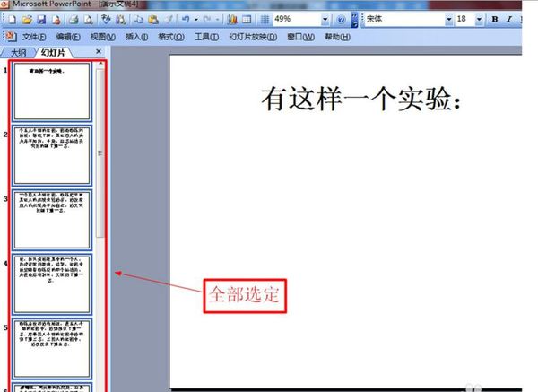Screen dimensions: 538x392
Task: Run the spelling check icon
Action: (106, 19)
